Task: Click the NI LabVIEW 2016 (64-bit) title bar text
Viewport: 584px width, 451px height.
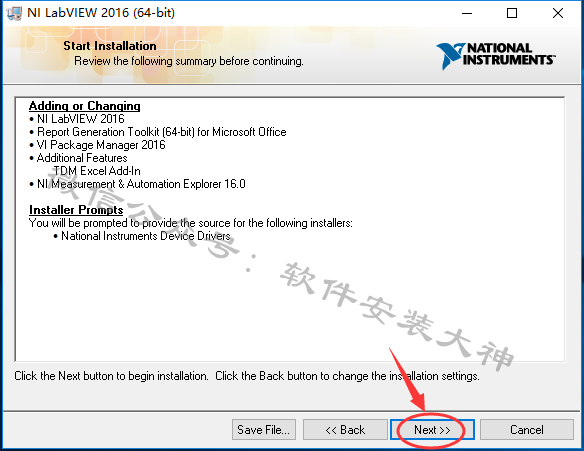Action: pos(101,13)
